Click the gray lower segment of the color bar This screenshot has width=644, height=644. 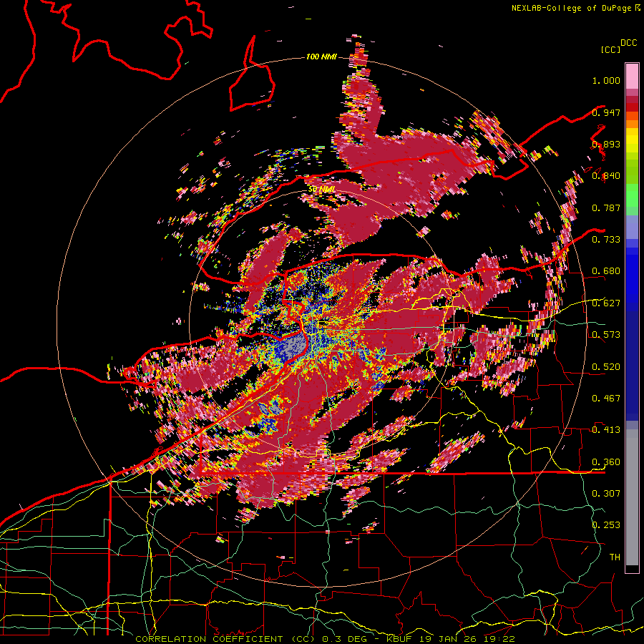[632, 497]
